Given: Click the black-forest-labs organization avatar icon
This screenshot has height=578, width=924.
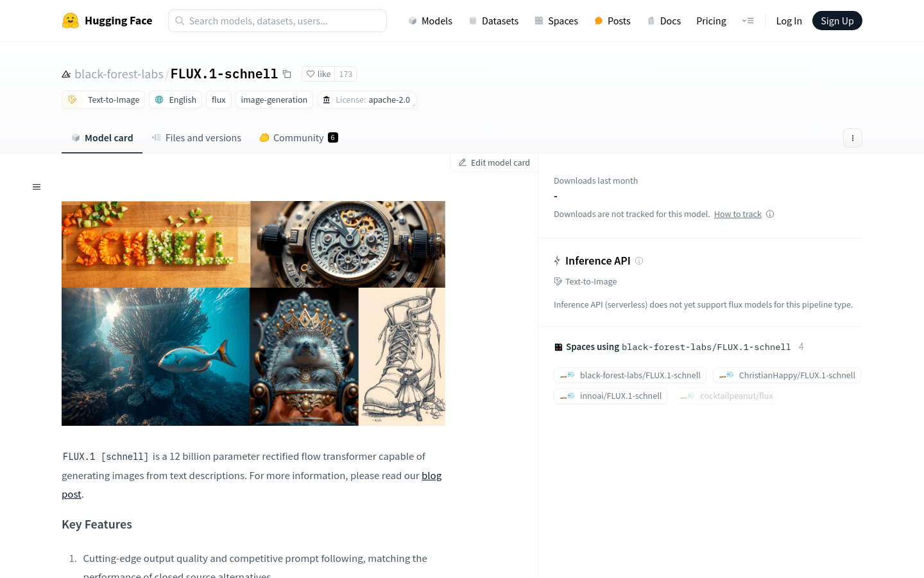Looking at the screenshot, I should click(66, 74).
